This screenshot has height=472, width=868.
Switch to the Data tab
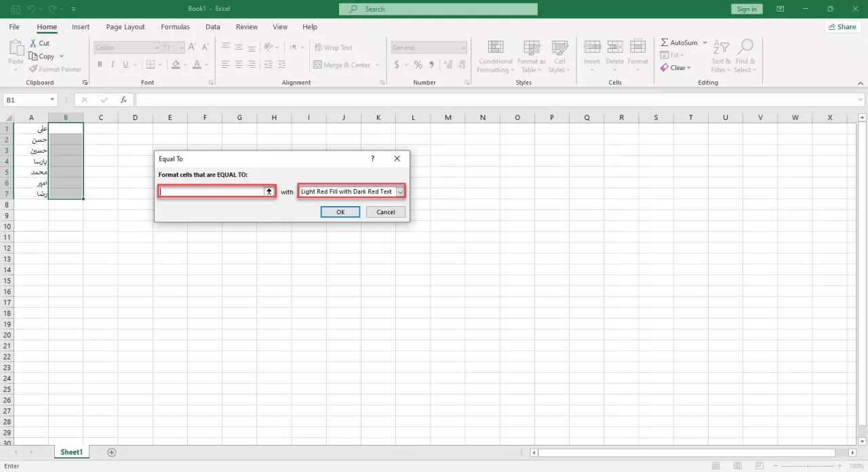(x=213, y=27)
